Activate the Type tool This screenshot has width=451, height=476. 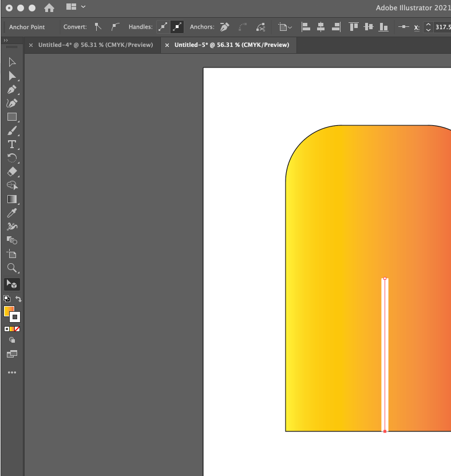click(11, 144)
